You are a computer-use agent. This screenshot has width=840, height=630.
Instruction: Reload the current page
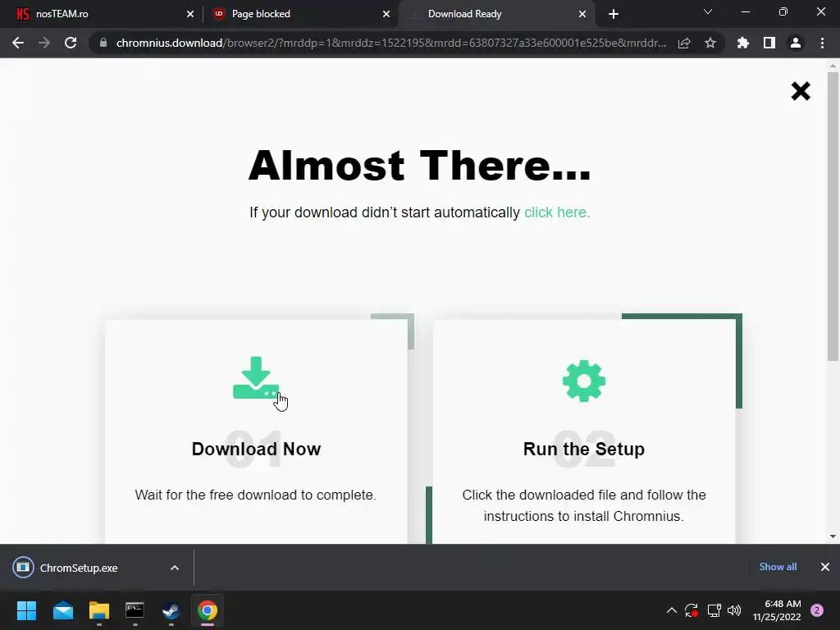(x=71, y=43)
